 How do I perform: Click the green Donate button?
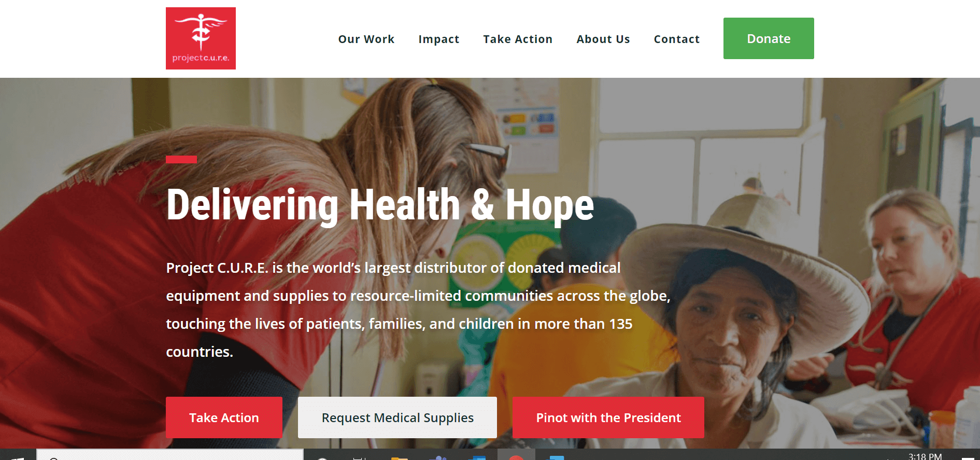pos(769,38)
